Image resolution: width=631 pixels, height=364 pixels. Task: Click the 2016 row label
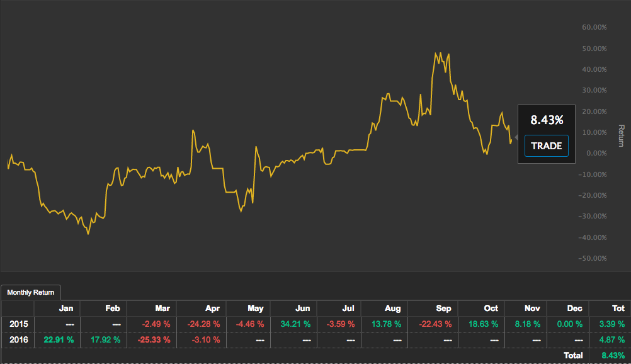pyautogui.click(x=19, y=340)
